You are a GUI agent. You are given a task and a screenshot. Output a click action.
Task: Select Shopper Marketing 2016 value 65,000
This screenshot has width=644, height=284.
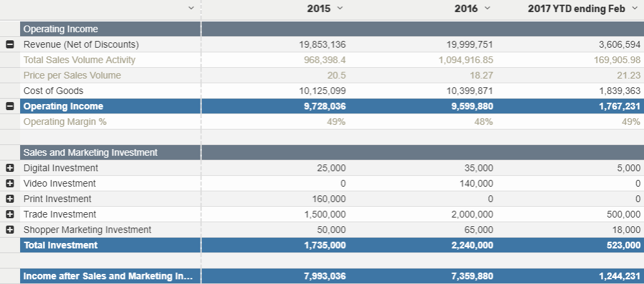tap(478, 230)
